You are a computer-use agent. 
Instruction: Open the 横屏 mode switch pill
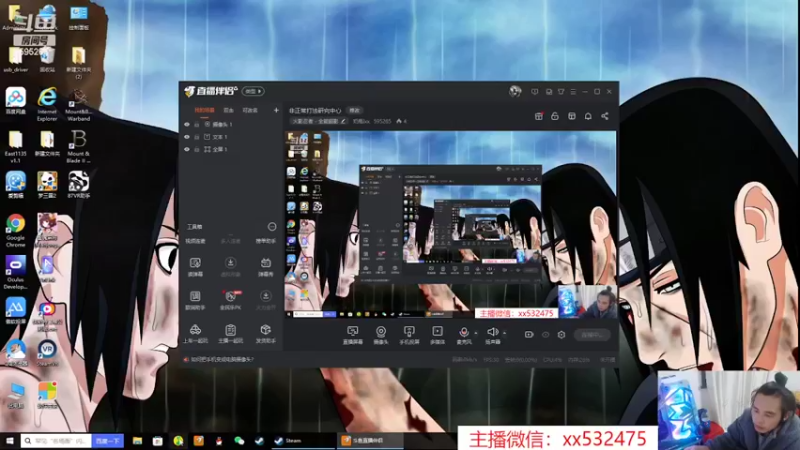tap(253, 91)
